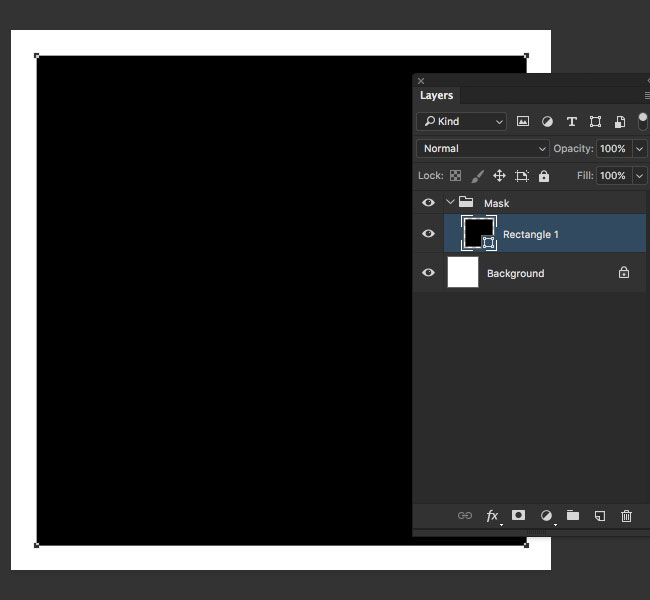Create a new group folder icon

point(573,515)
